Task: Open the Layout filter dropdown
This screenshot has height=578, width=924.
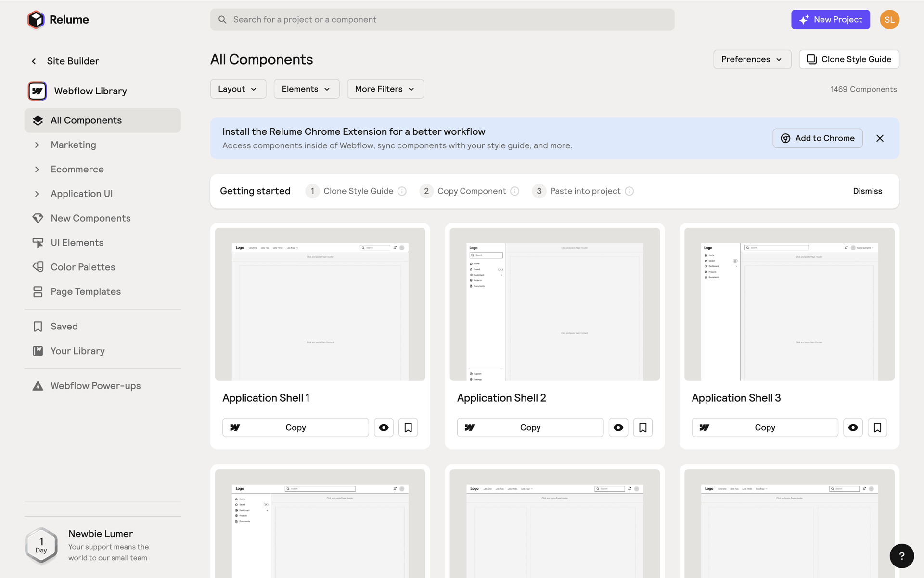Action: 238,89
